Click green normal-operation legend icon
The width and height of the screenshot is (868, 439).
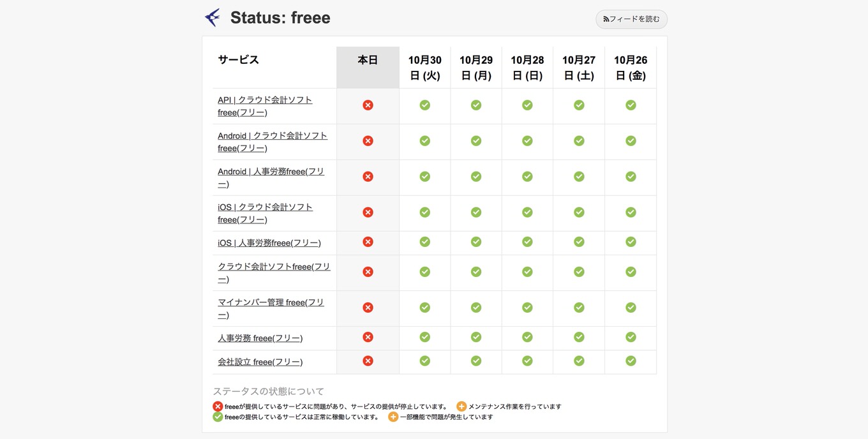(218, 417)
